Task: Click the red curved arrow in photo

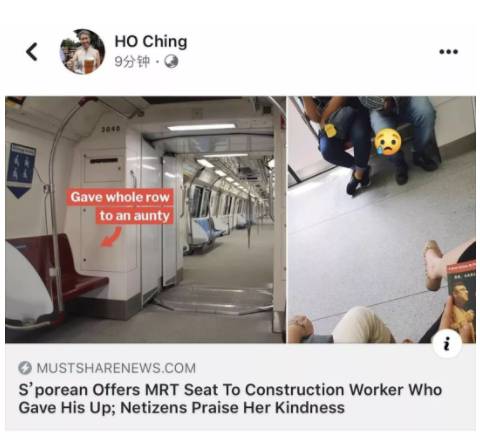Action: (111, 237)
